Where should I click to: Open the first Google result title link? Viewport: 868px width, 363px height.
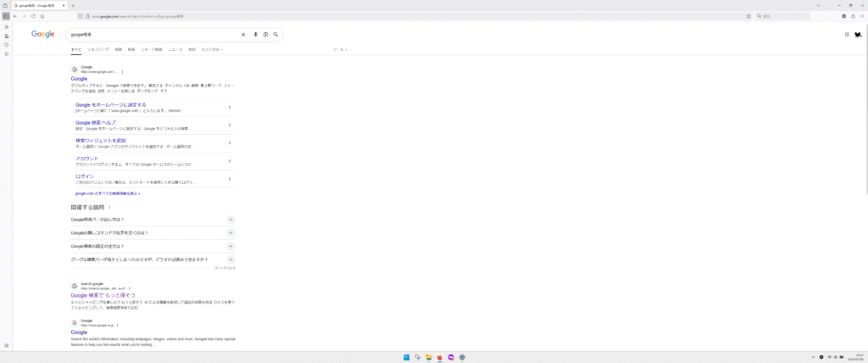coord(79,79)
